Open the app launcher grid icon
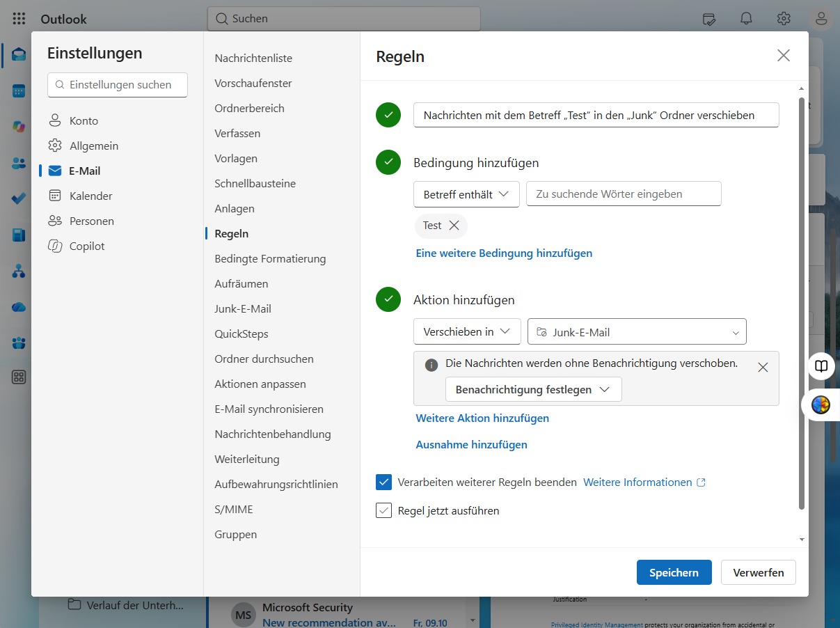This screenshot has height=628, width=840. (19, 19)
